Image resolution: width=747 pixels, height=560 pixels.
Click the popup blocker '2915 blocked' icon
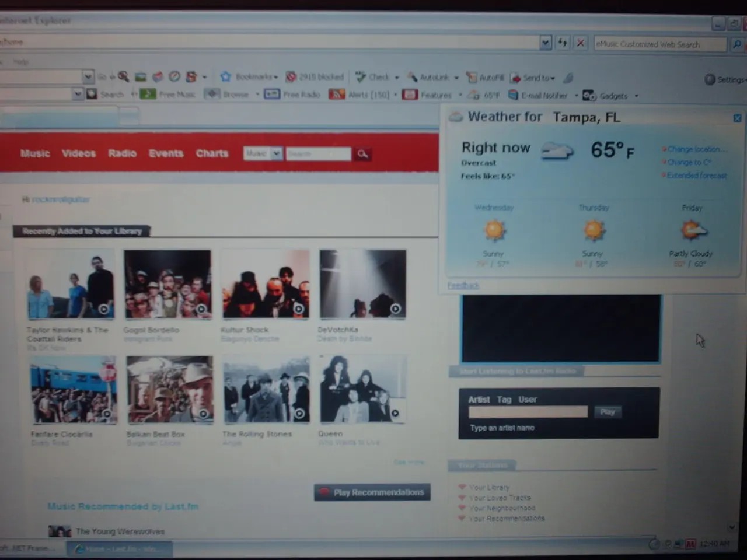click(x=290, y=76)
